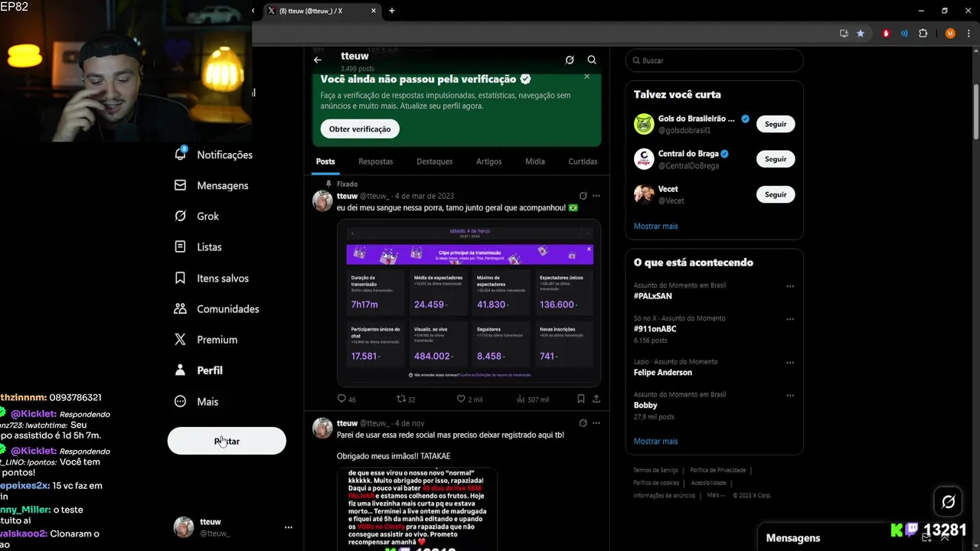
Task: Bookmark this page with Chrome star icon
Action: click(861, 34)
